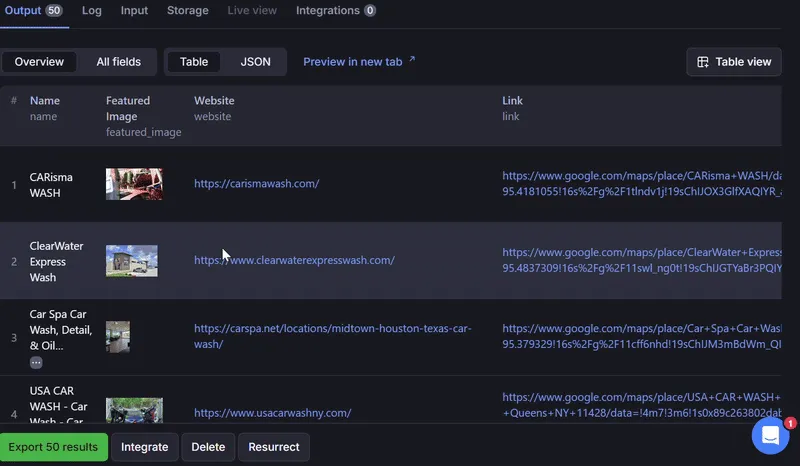Switch to the Output tab
This screenshot has width=800, height=466.
34,11
